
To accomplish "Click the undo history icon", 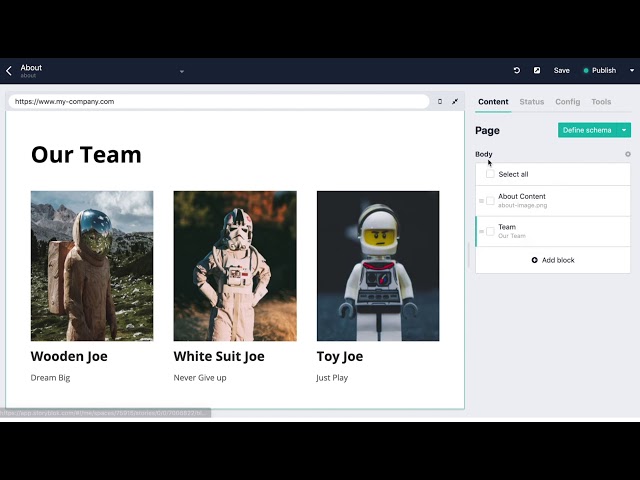I will 516,70.
